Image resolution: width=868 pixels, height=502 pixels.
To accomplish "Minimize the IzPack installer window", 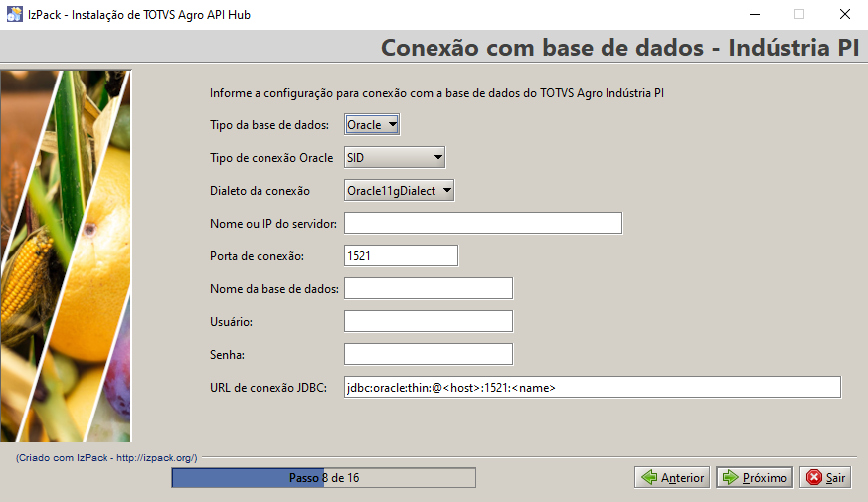I will tap(753, 15).
